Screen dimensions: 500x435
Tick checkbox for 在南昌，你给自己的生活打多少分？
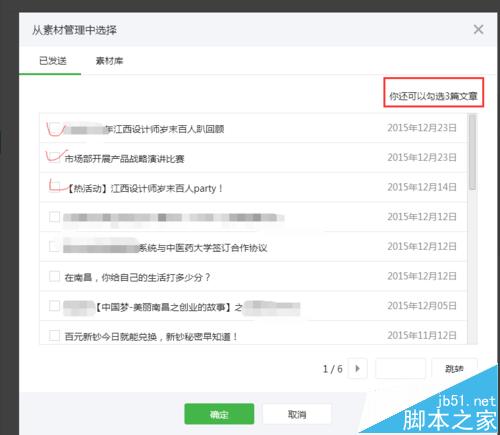coord(54,276)
